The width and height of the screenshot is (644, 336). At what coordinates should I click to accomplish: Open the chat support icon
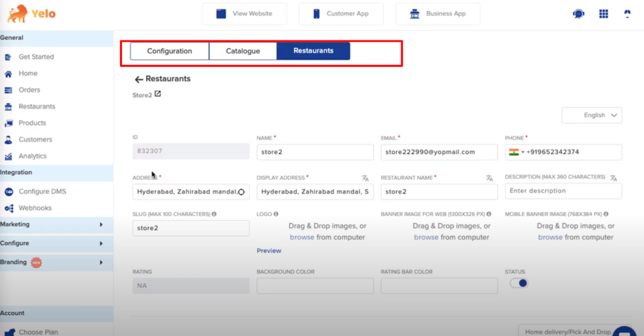coord(579,14)
